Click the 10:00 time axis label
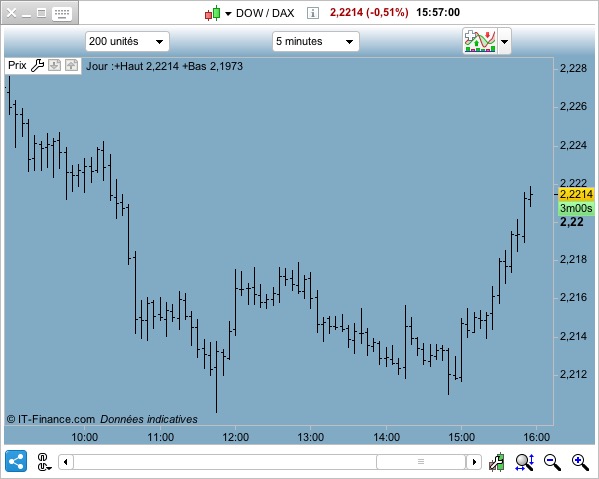 (x=85, y=437)
